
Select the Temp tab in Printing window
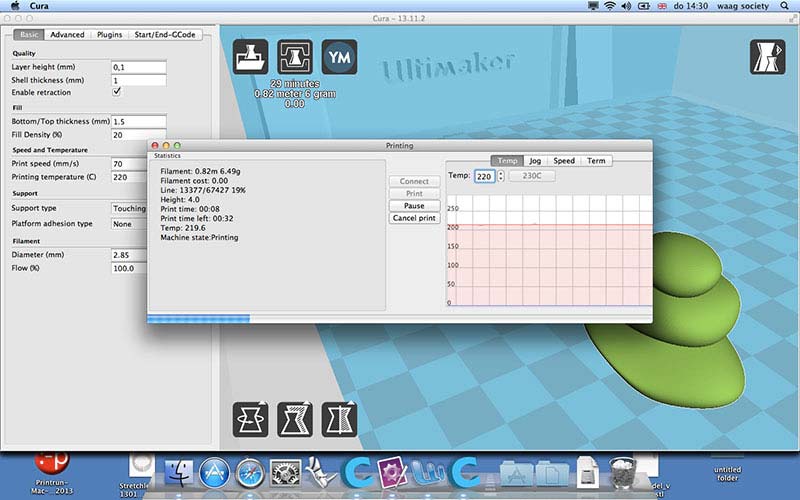[507, 161]
